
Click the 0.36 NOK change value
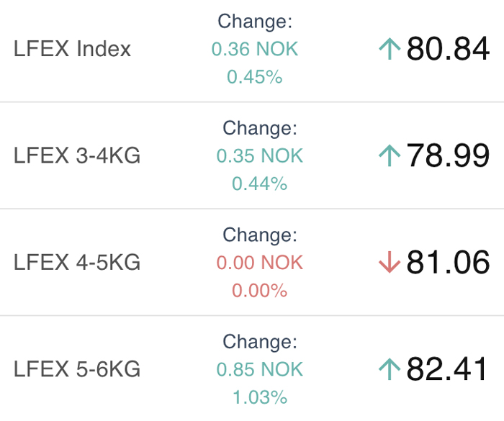[x=255, y=49]
